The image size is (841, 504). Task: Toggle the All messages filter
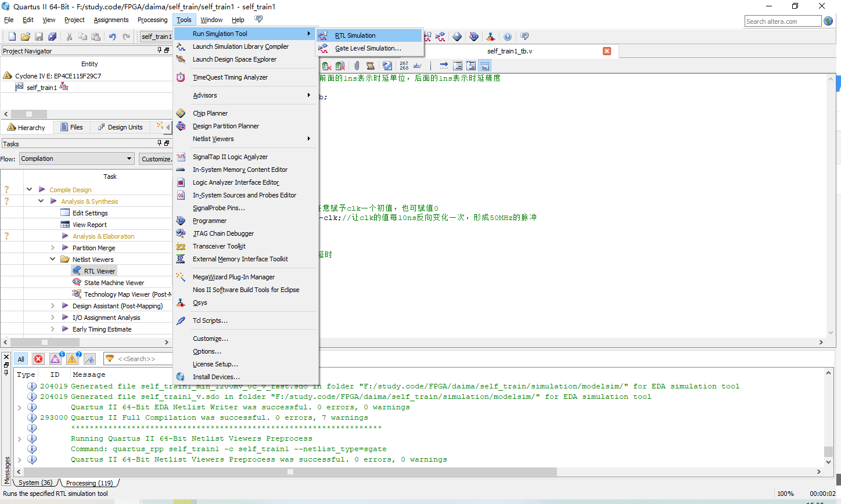point(21,359)
